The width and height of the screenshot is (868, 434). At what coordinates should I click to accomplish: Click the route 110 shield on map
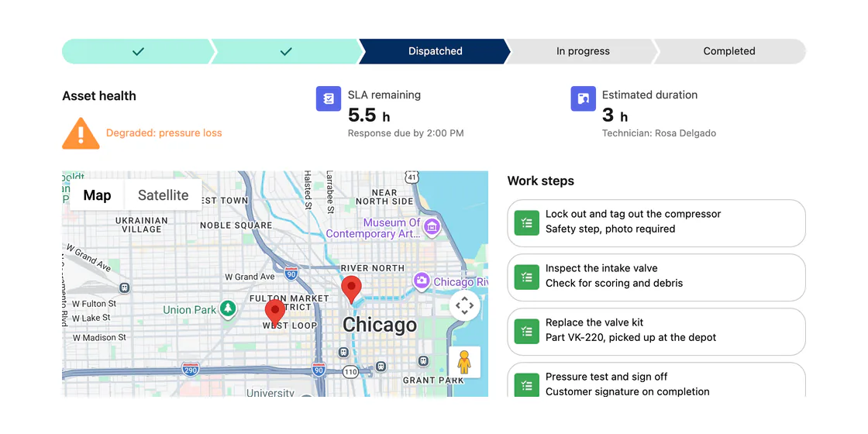click(350, 372)
